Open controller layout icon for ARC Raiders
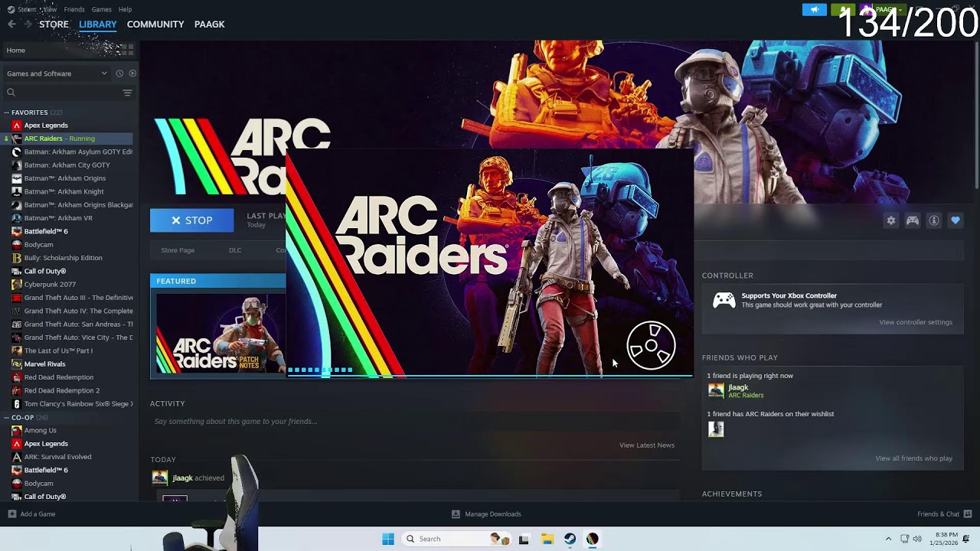 (x=913, y=220)
